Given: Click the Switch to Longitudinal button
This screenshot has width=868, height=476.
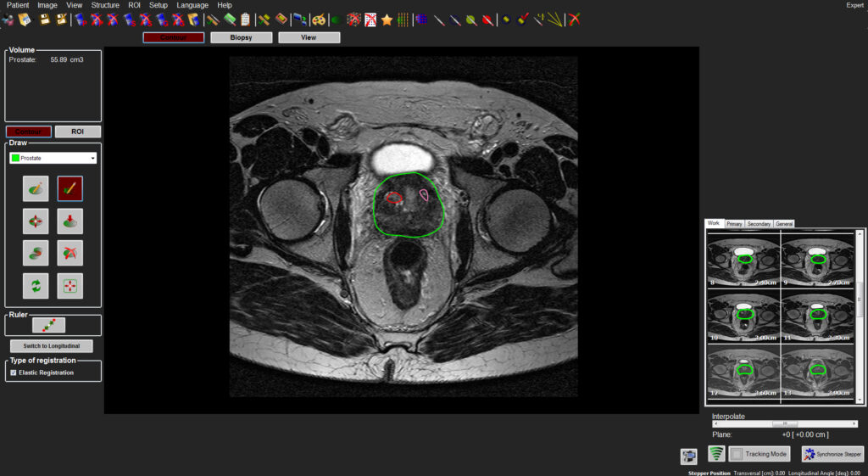Looking at the screenshot, I should (x=52, y=346).
